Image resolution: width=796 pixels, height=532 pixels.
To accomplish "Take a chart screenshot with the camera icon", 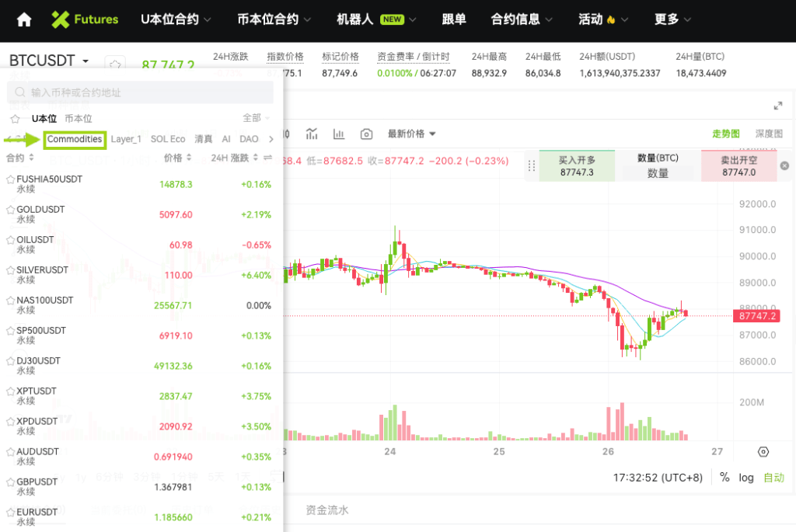I will pyautogui.click(x=366, y=134).
